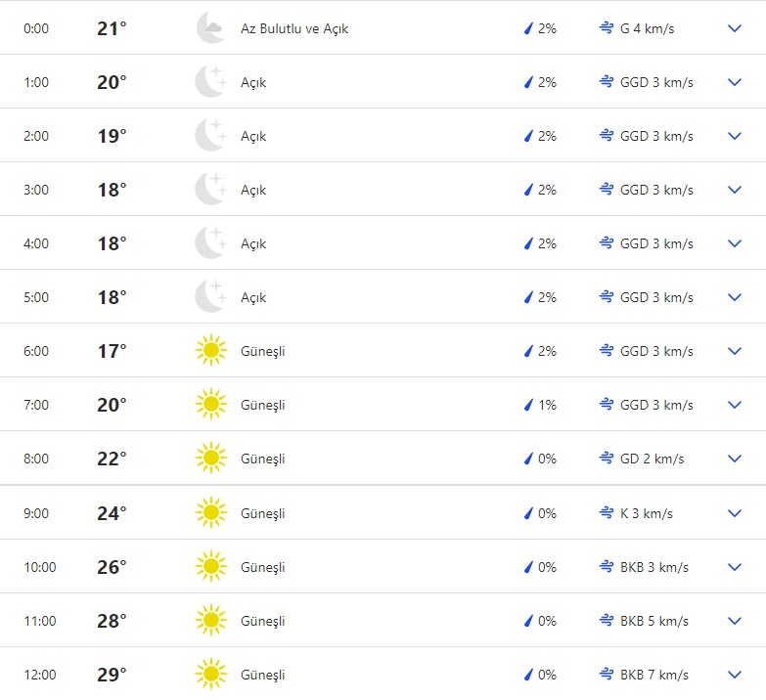Expand the 5:00 row chevron
Screen dimensions: 766x700
[736, 297]
